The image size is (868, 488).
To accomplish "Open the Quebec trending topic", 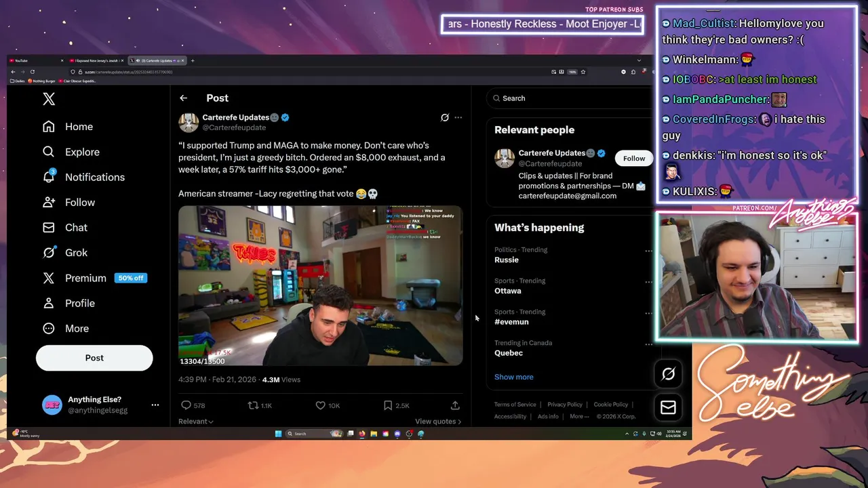I will coord(509,353).
